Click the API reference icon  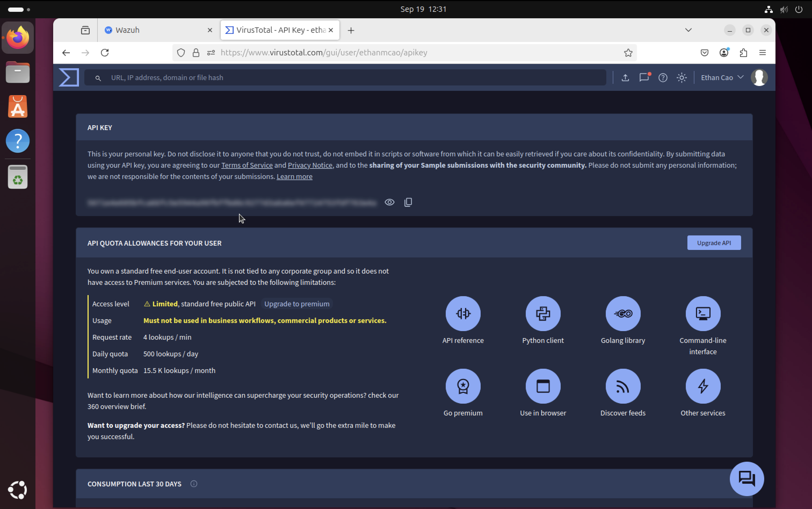(463, 313)
